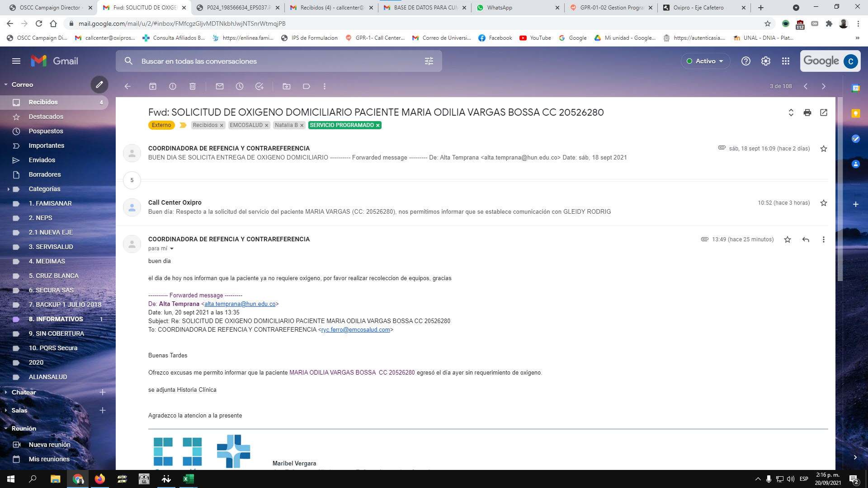Open the Move to folder icon
868x488 pixels.
pos(287,86)
